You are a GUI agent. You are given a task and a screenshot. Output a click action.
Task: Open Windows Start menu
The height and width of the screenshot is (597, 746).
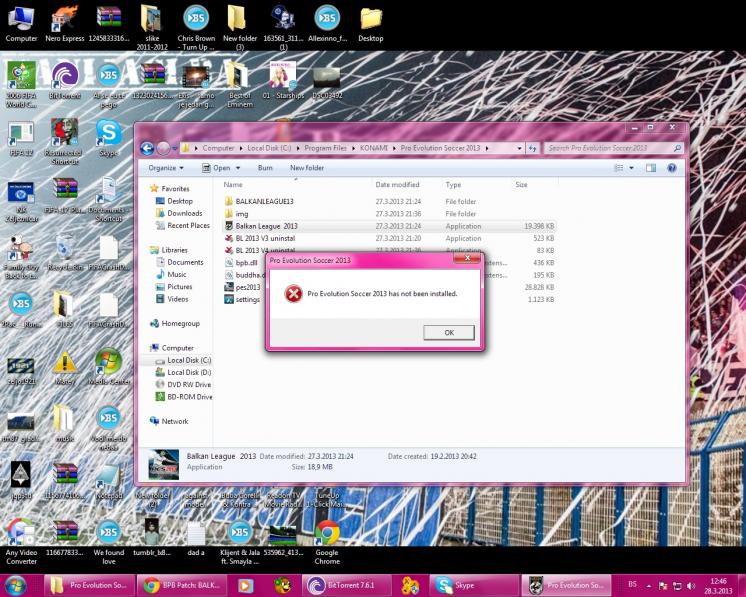(15, 585)
